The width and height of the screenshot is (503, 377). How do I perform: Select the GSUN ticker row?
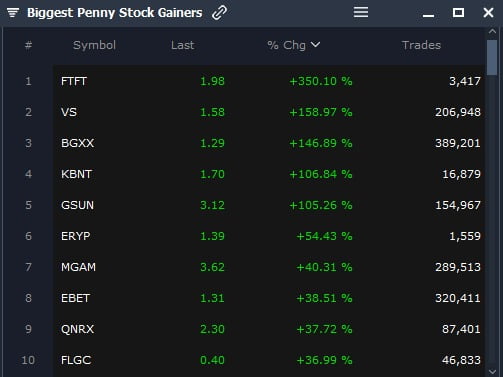click(x=269, y=205)
